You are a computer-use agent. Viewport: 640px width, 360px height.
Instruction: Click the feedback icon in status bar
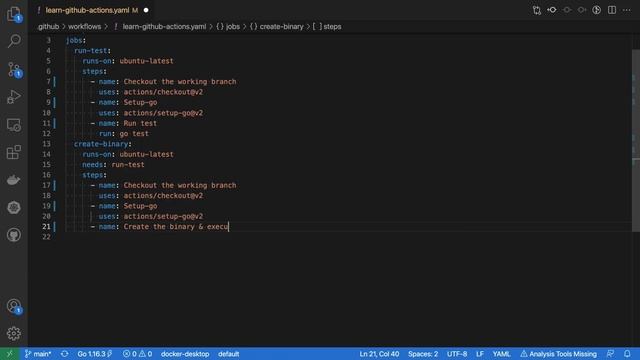[611, 354]
